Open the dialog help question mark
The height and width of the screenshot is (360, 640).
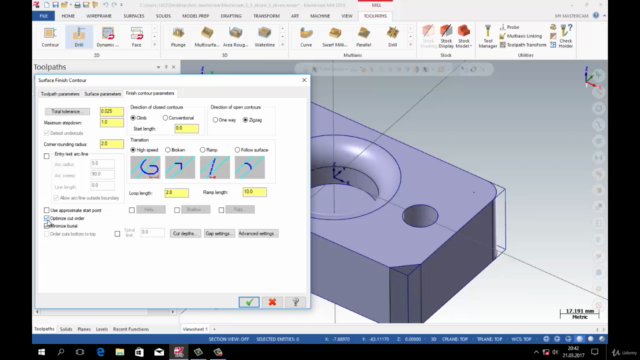point(296,302)
